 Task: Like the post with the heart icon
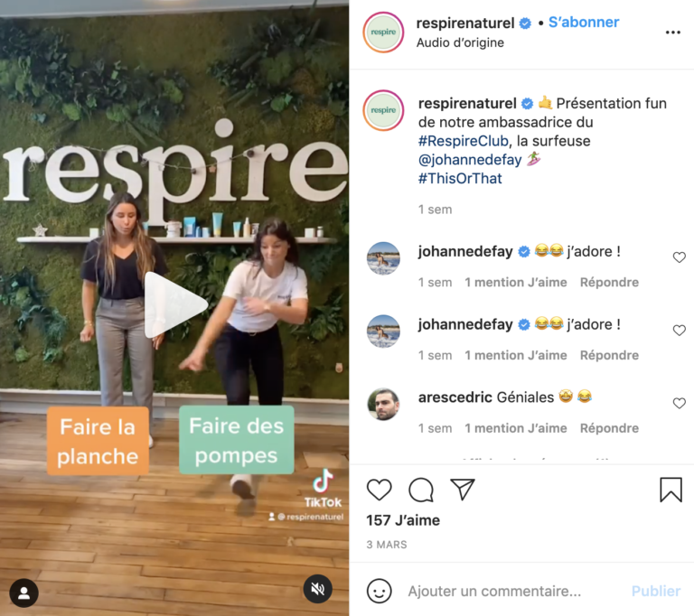pos(380,490)
